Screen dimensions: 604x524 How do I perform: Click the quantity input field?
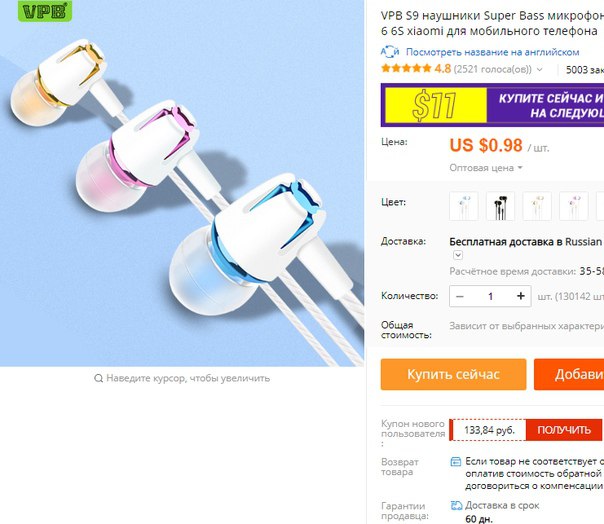(x=490, y=296)
